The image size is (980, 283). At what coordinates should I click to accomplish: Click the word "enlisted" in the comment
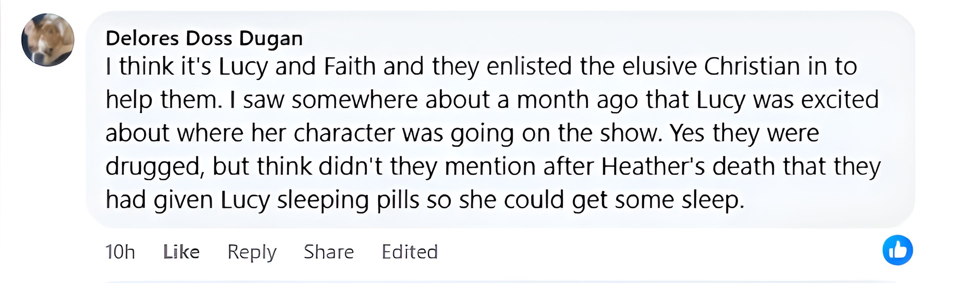pos(529,66)
